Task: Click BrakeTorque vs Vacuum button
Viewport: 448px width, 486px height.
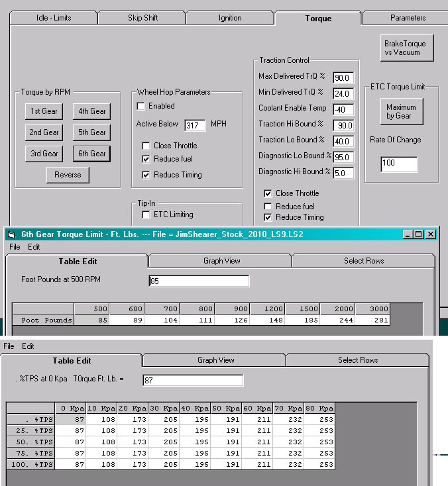Action: 406,48
